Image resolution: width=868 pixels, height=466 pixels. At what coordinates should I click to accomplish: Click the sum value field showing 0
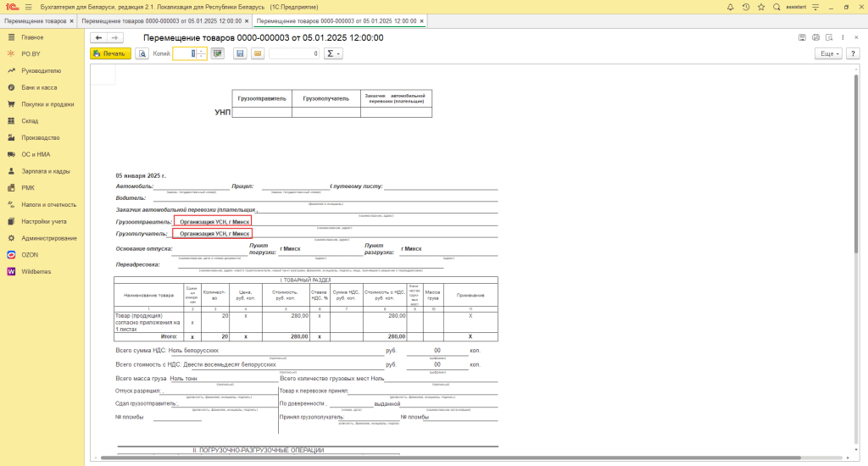[294, 53]
